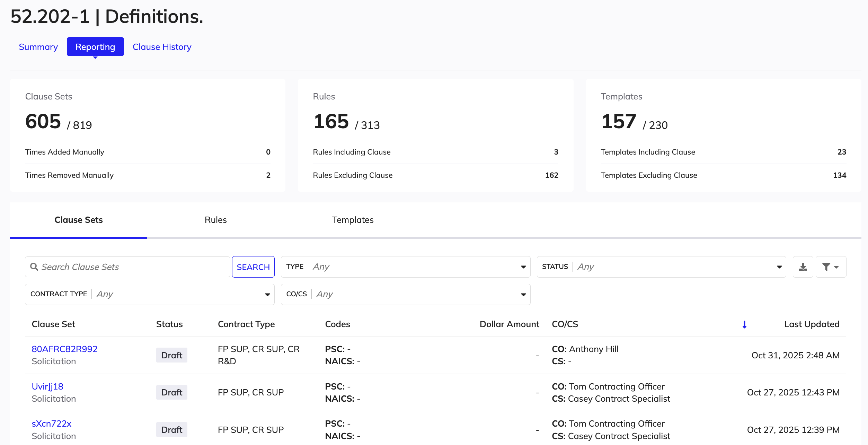
Task: Open the TYPE dropdown
Action: pyautogui.click(x=406, y=267)
